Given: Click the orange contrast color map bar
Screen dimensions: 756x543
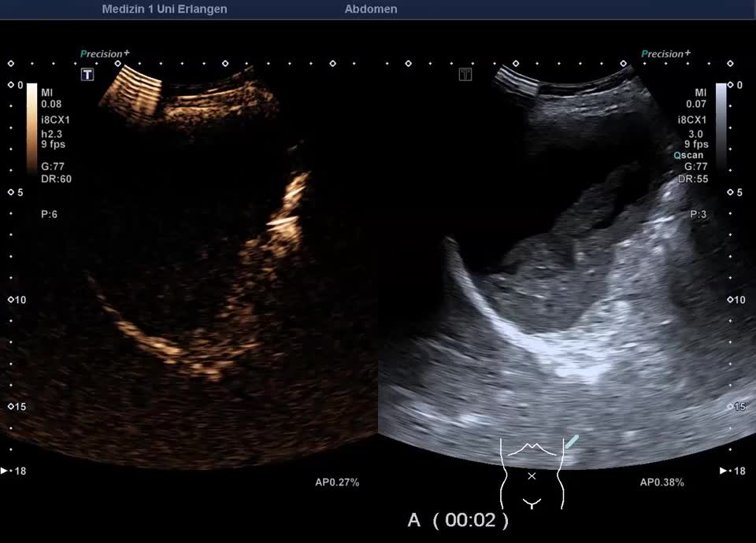Looking at the screenshot, I should (x=31, y=127).
